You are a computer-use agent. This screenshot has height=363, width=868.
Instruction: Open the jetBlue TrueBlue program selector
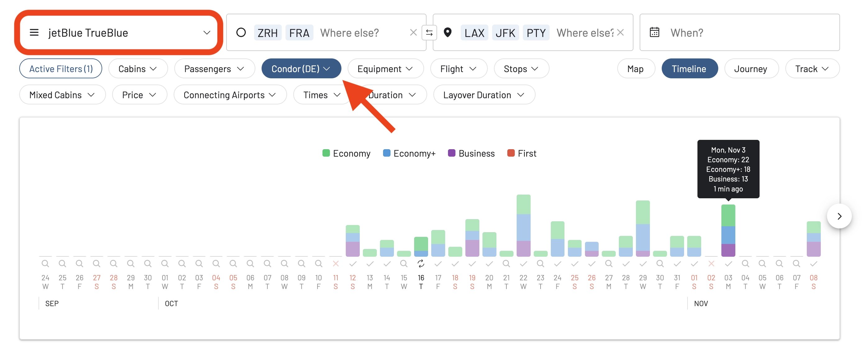(x=120, y=33)
